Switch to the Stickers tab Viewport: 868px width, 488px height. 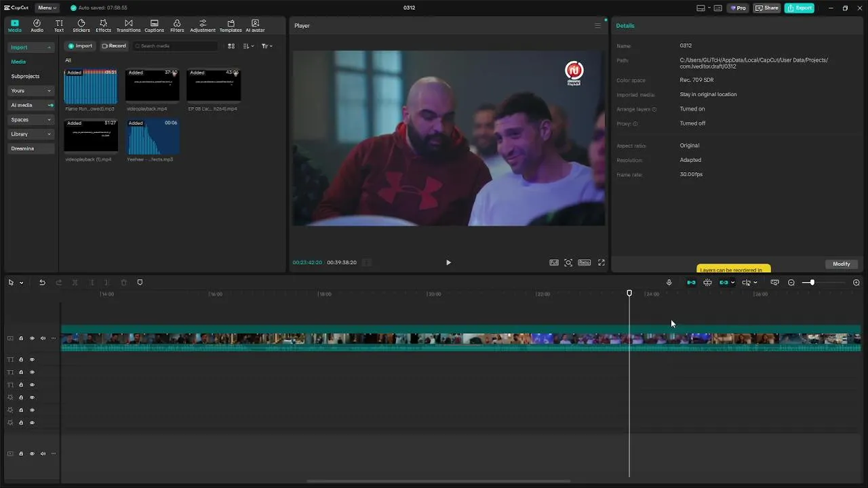(x=81, y=26)
